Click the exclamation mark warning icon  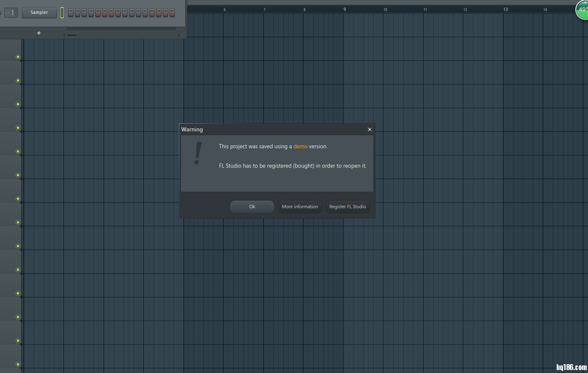tap(197, 153)
